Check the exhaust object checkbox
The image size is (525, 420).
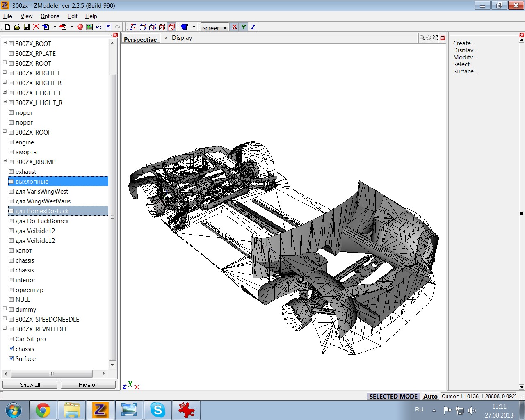[x=11, y=171]
